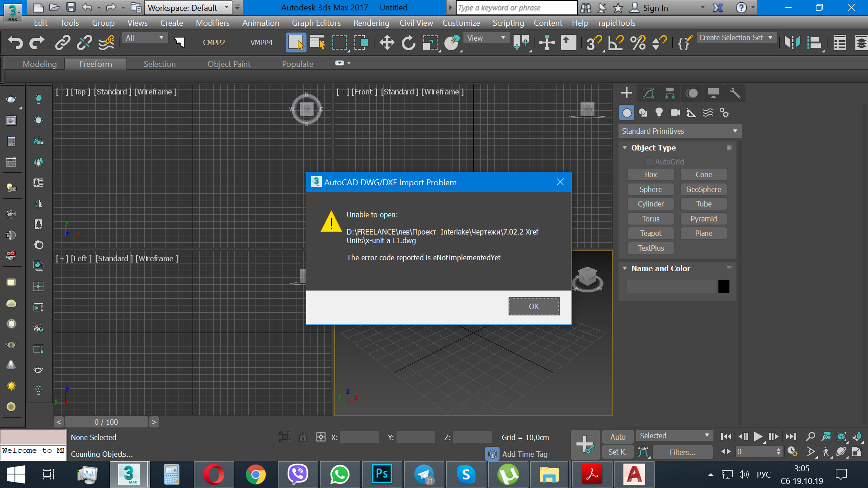Click the TextPlus button
This screenshot has width=868, height=488.
pos(651,248)
